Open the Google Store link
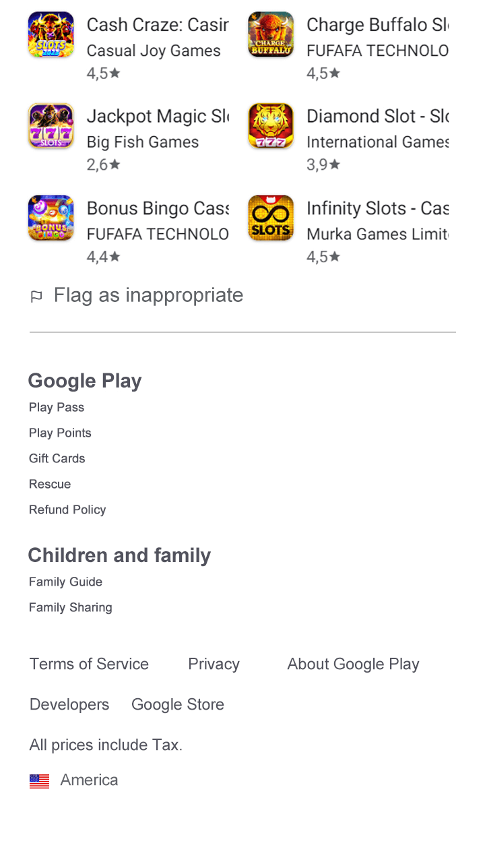The width and height of the screenshot is (485, 868). click(178, 704)
